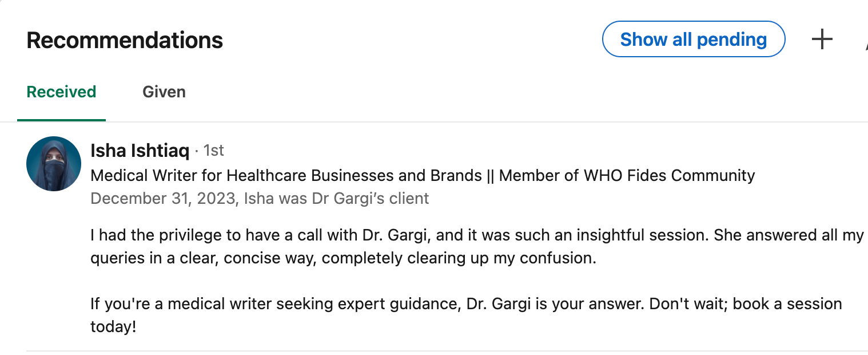Screen dimensions: 868x355
Task: Click the plus icon to add recommendation
Action: [x=822, y=40]
